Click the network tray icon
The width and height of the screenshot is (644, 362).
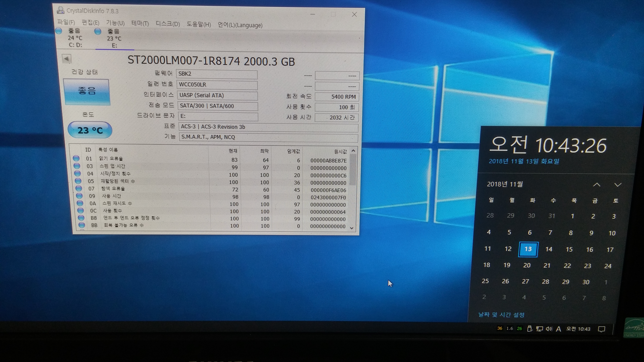tap(539, 329)
